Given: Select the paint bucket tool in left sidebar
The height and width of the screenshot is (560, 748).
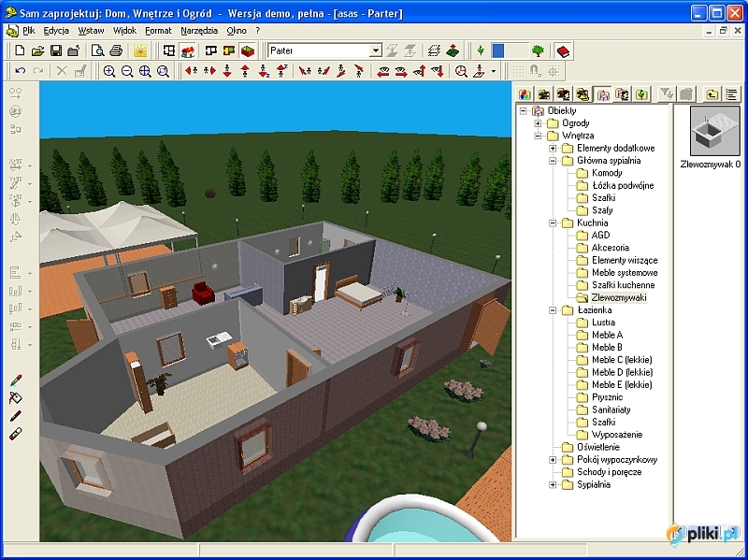Looking at the screenshot, I should click(16, 398).
